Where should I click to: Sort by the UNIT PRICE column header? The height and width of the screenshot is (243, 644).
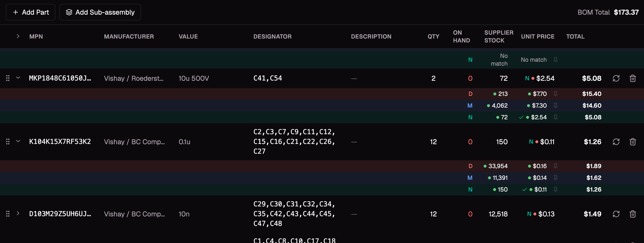coord(538,36)
